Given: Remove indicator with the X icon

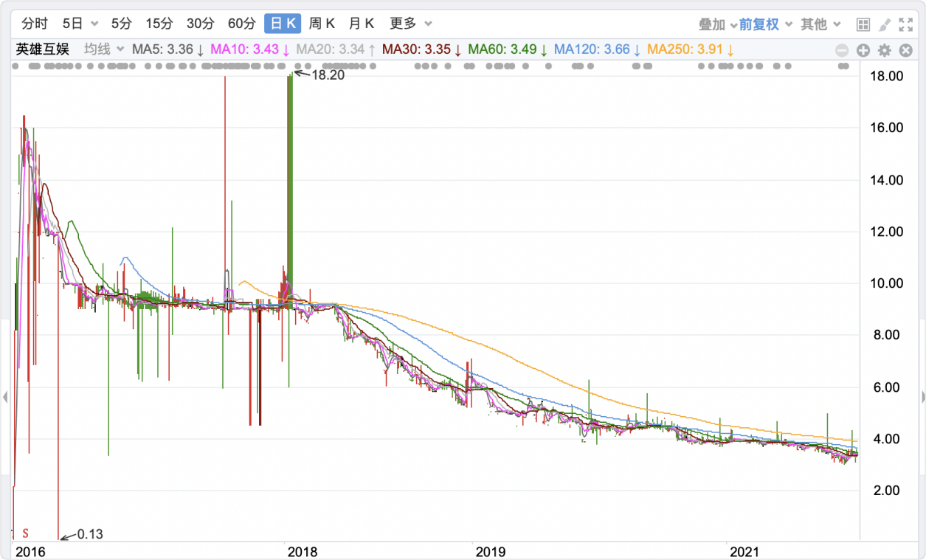Looking at the screenshot, I should tap(905, 50).
